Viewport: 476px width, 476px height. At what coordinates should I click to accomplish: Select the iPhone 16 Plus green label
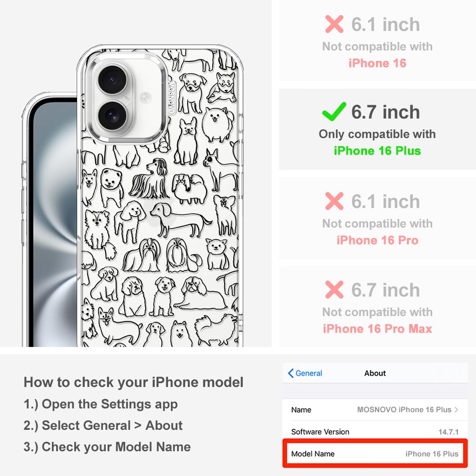(x=377, y=151)
